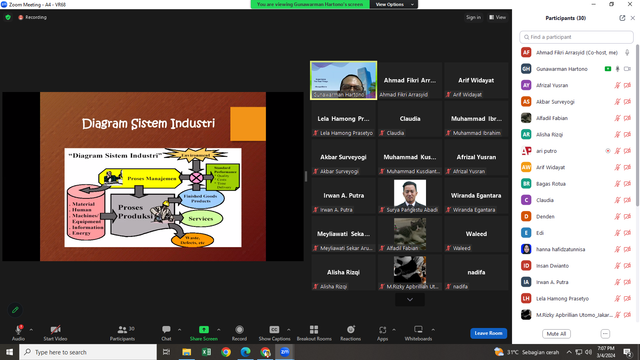The image size is (640, 360).
Task: Click the red Recording indicator
Action: click(x=32, y=17)
